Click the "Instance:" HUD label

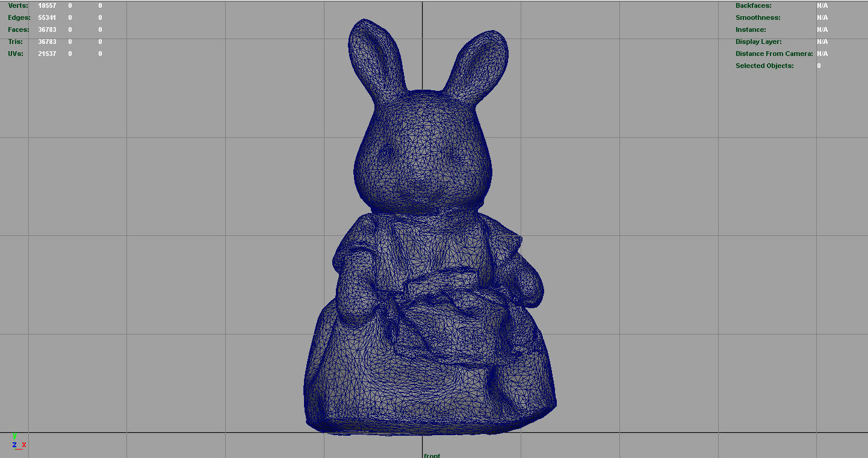(x=751, y=29)
